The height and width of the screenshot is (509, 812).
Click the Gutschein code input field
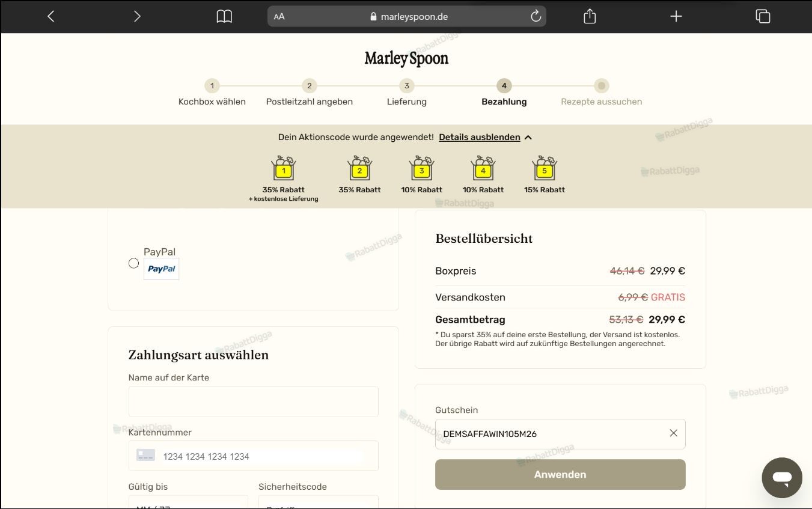click(560, 434)
